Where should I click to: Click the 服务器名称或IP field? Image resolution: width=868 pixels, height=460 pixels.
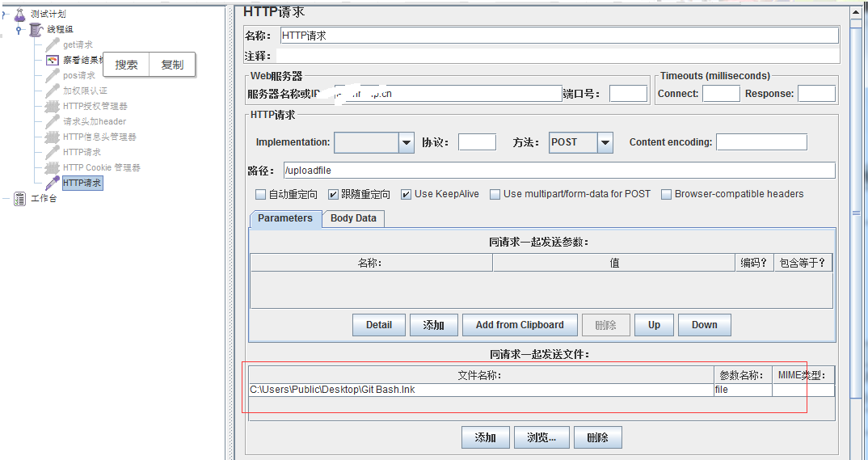click(449, 94)
